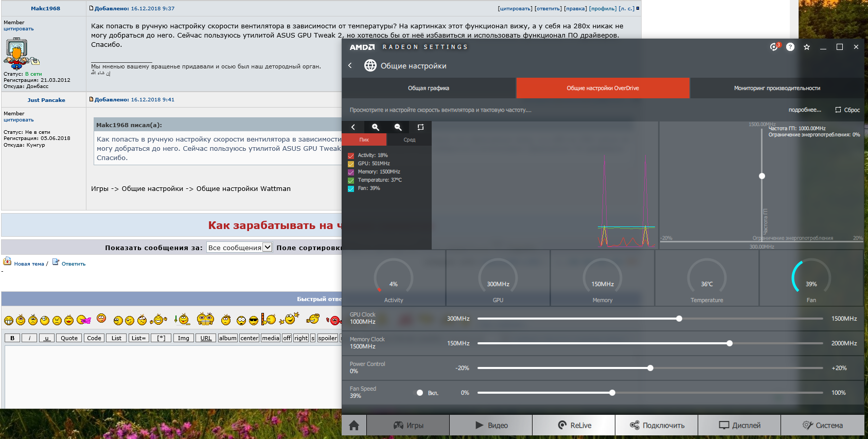868x439 pixels.
Task: Select the Общие настройки OverDrive tab
Action: tap(603, 88)
